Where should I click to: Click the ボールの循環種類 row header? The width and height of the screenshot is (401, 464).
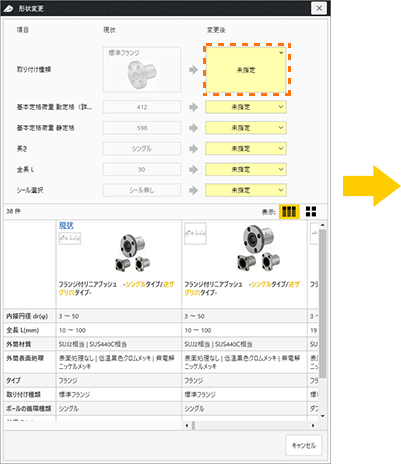coord(30,408)
